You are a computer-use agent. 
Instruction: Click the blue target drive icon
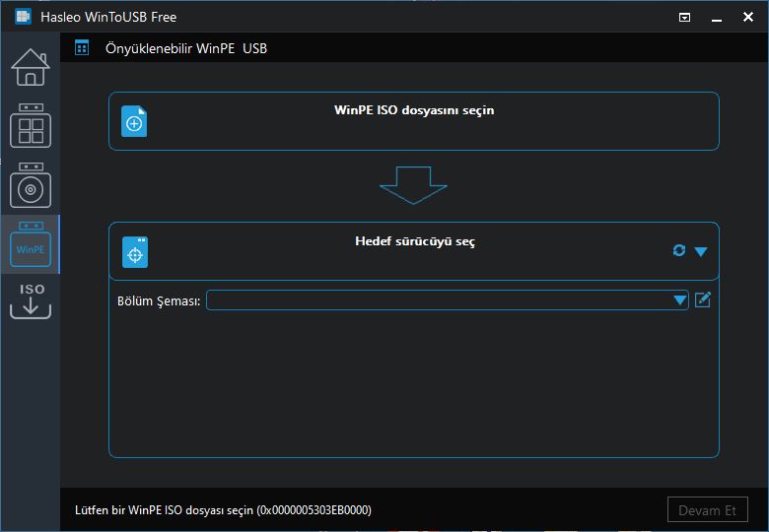click(x=135, y=252)
